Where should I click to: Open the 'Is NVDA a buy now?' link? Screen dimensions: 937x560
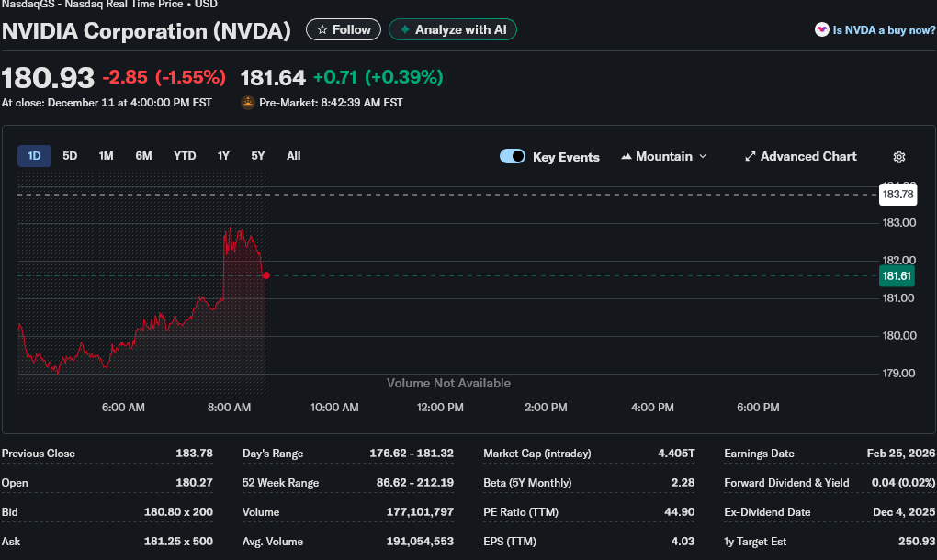click(x=884, y=30)
